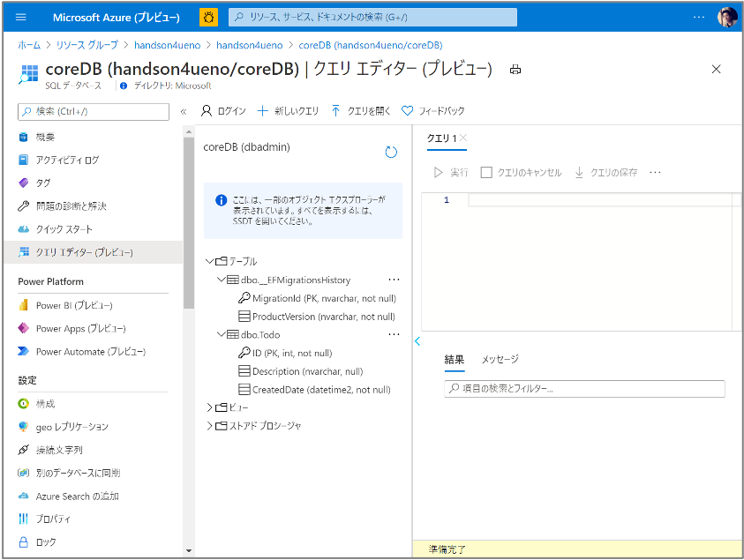Select ID (PK, int, not null) column
The height and width of the screenshot is (560, 744).
[x=285, y=354]
